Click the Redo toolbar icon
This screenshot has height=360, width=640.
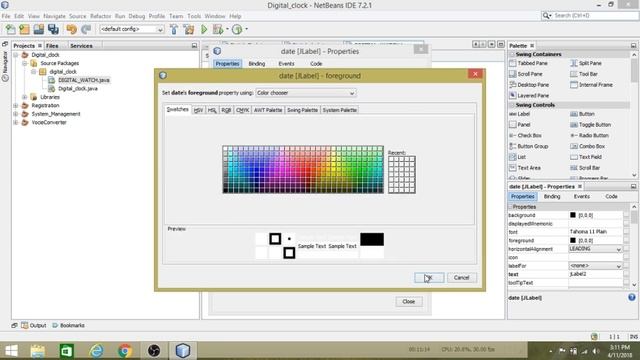point(86,29)
